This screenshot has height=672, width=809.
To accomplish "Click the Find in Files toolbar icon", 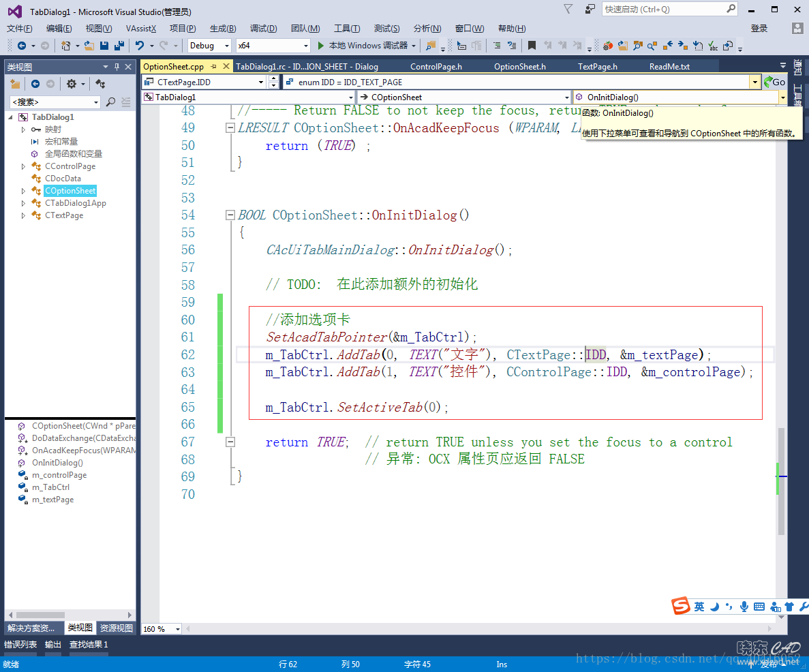I will pos(430,46).
